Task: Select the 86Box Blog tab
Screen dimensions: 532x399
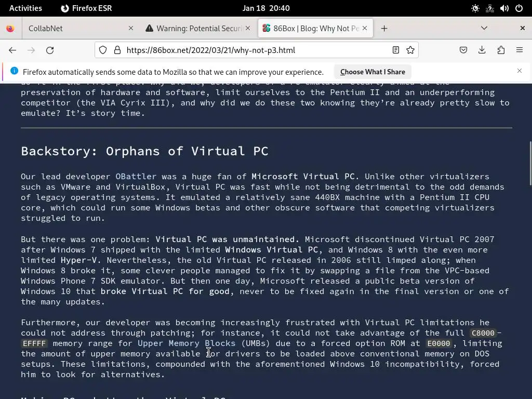Action: pyautogui.click(x=315, y=29)
